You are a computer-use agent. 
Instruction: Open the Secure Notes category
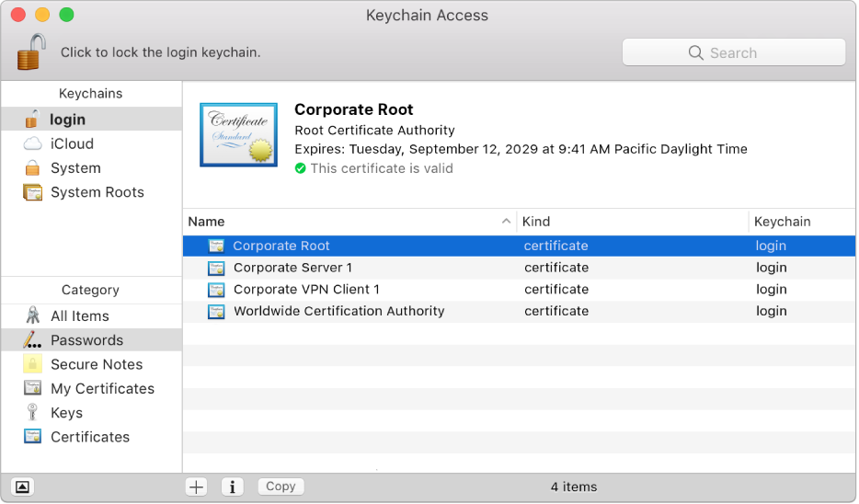click(x=96, y=364)
